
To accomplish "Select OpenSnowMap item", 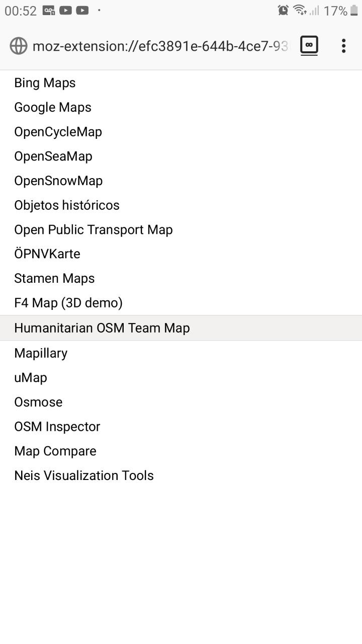I will click(x=181, y=181).
